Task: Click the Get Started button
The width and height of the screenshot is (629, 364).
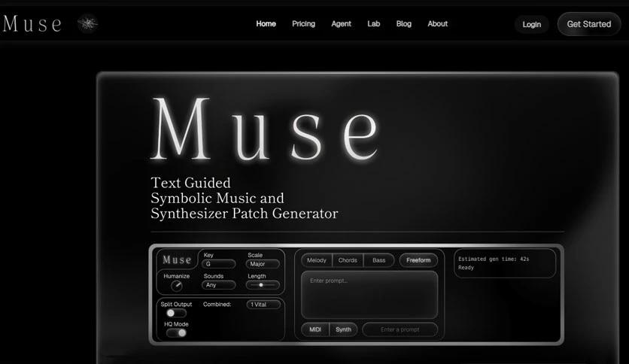Action: 589,24
